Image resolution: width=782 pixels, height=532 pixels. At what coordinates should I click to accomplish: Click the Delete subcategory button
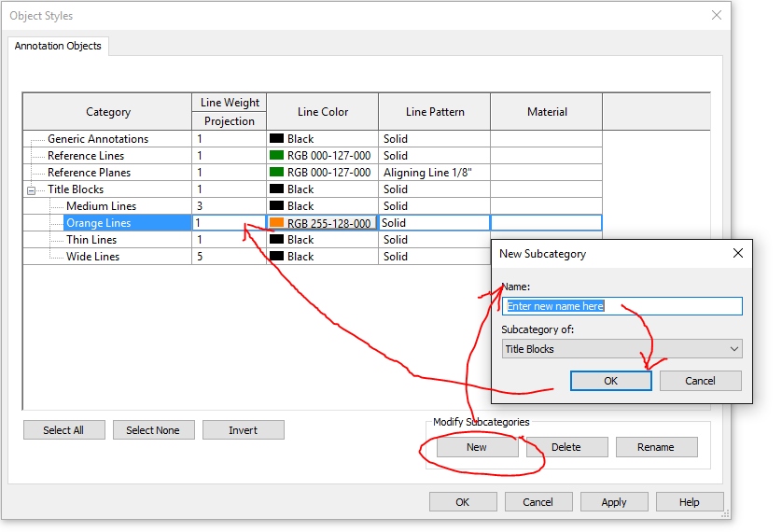click(x=566, y=447)
